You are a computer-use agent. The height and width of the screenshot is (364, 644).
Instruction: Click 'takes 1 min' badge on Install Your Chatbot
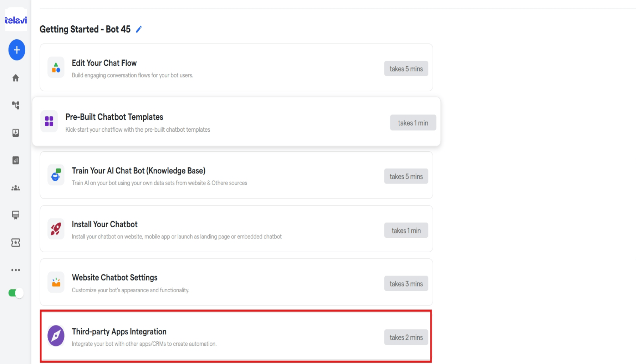406,231
